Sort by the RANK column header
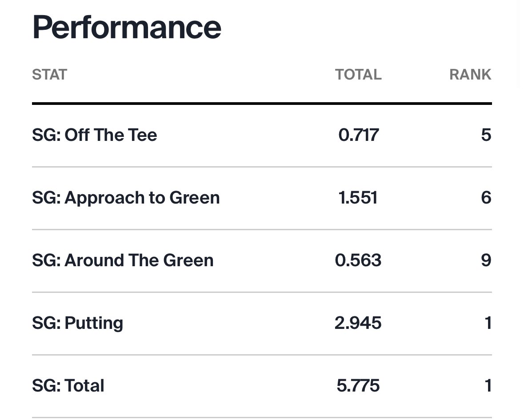524x420 pixels. [470, 74]
